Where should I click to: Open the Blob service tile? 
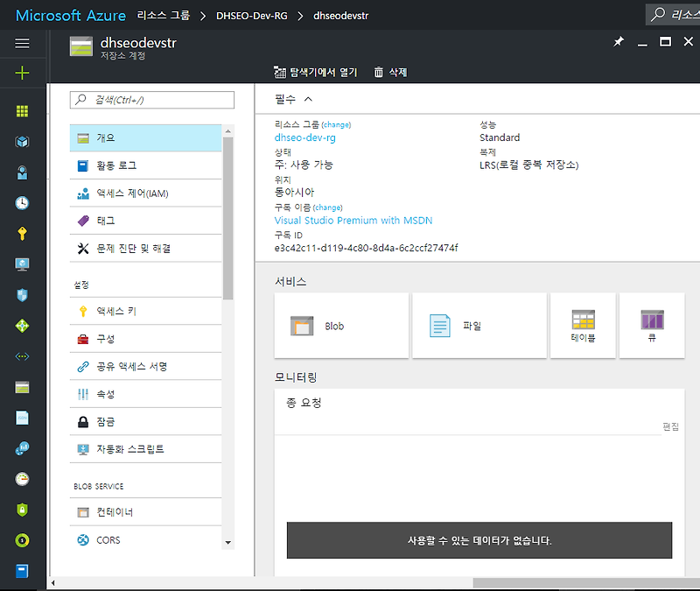(341, 326)
